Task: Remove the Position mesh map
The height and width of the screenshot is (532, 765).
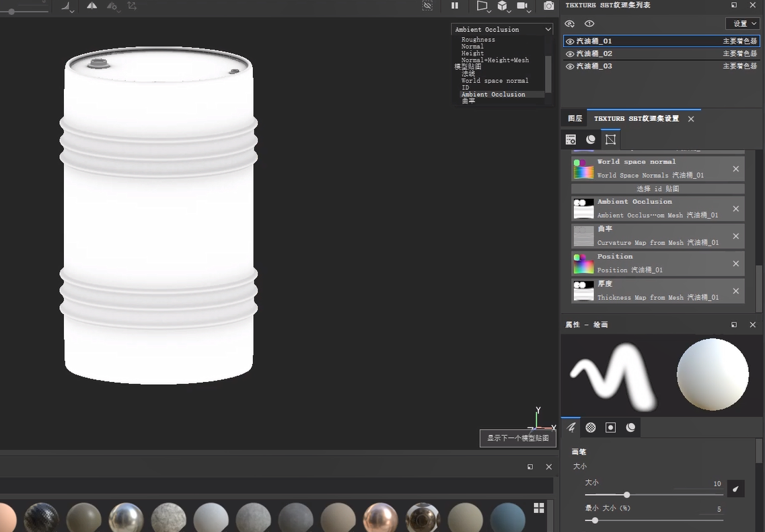Action: [x=735, y=264]
